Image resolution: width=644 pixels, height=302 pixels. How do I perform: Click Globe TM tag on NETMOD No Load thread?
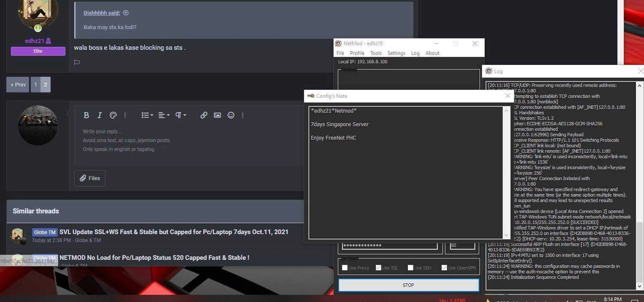pos(45,257)
